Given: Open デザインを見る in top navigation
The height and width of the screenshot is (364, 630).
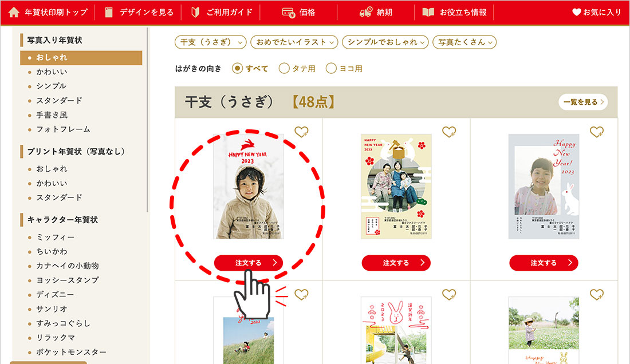Looking at the screenshot, I should click(x=139, y=12).
